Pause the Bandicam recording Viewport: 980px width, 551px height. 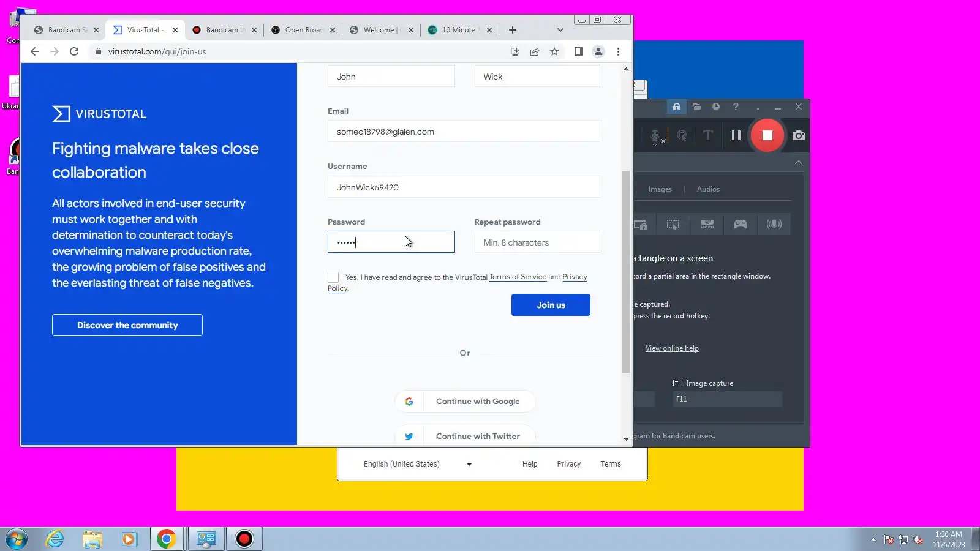coord(736,135)
